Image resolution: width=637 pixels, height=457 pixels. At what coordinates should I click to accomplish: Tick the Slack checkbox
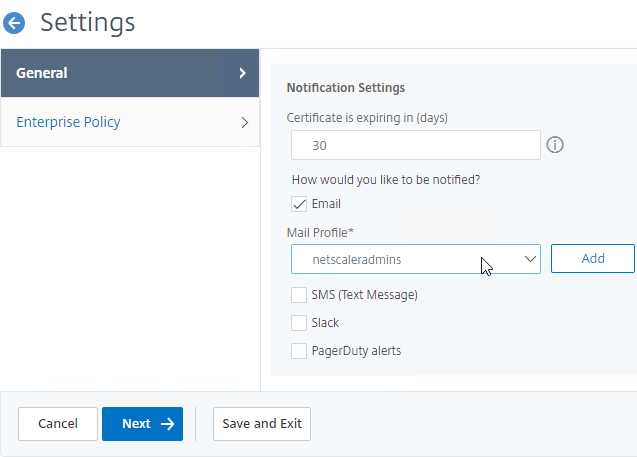(x=299, y=323)
